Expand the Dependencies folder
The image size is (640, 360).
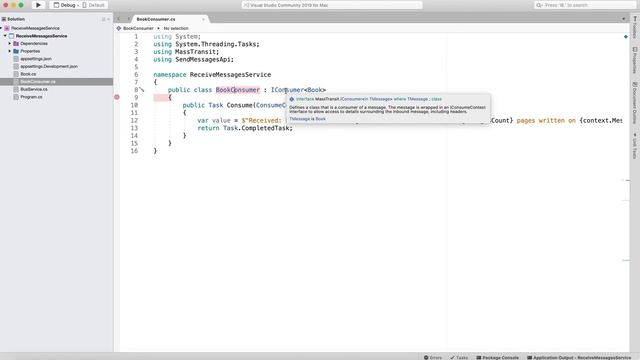pyautogui.click(x=10, y=43)
